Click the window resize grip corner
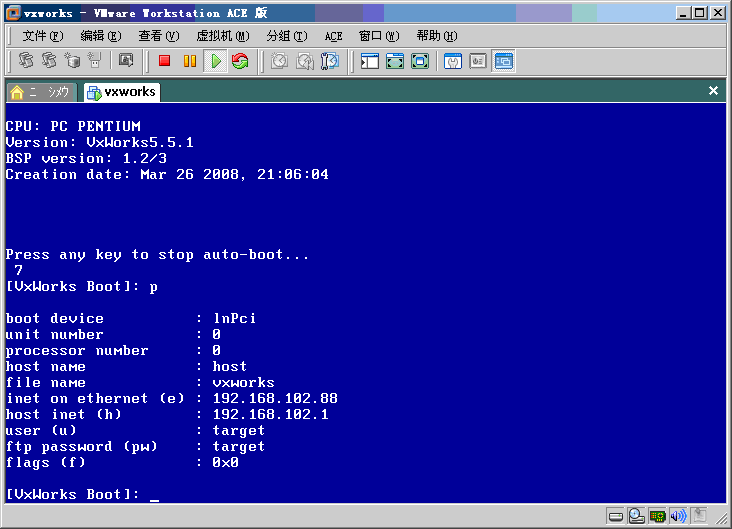This screenshot has width=732, height=529. tap(723, 518)
